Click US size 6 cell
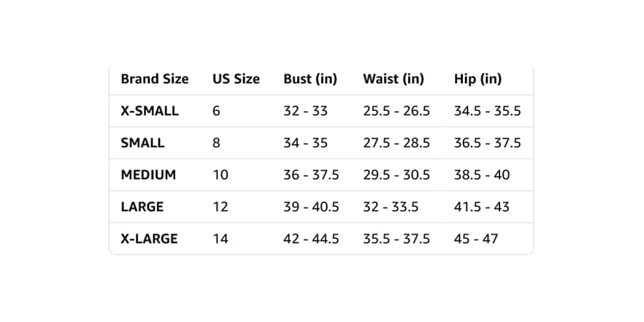The width and height of the screenshot is (644, 322). pyautogui.click(x=216, y=111)
